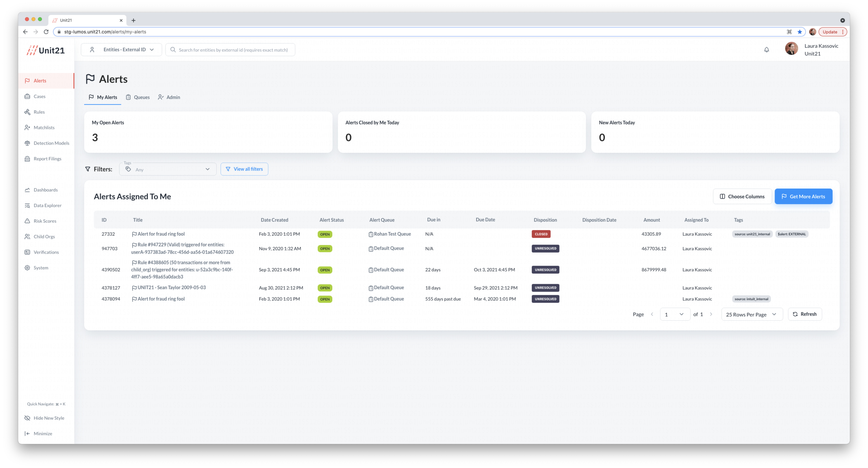This screenshot has height=468, width=868.
Task: Open the Tags filter dropdown
Action: point(168,169)
